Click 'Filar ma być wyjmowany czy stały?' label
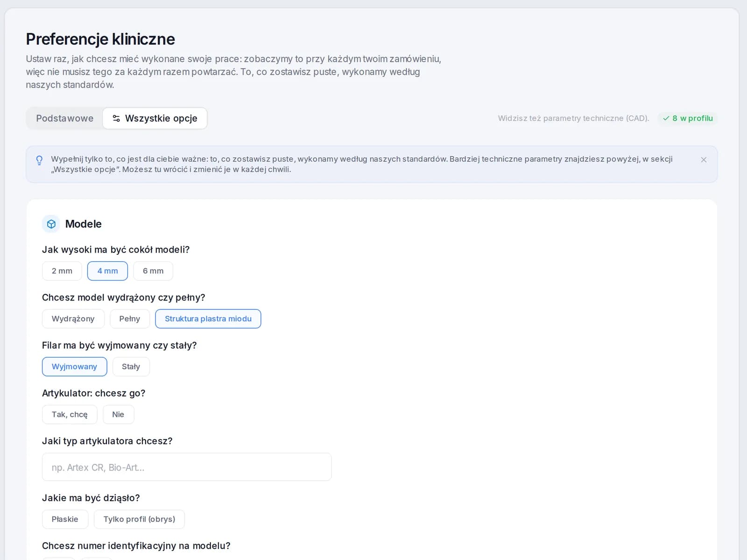Image resolution: width=747 pixels, height=560 pixels. [x=120, y=345]
